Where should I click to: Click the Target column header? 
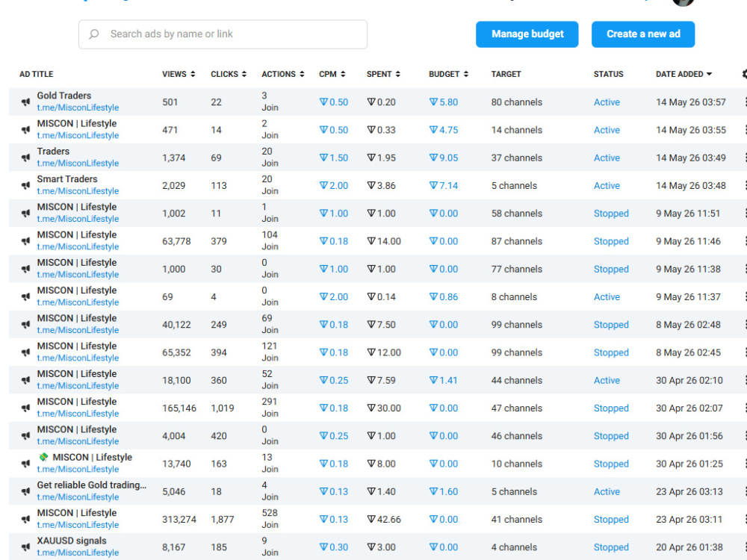[x=506, y=74]
